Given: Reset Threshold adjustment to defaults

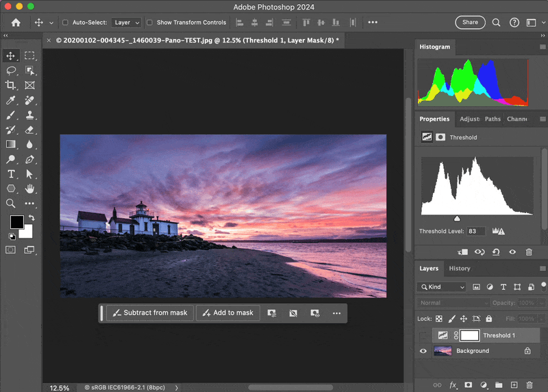Looking at the screenshot, I should tap(496, 252).
